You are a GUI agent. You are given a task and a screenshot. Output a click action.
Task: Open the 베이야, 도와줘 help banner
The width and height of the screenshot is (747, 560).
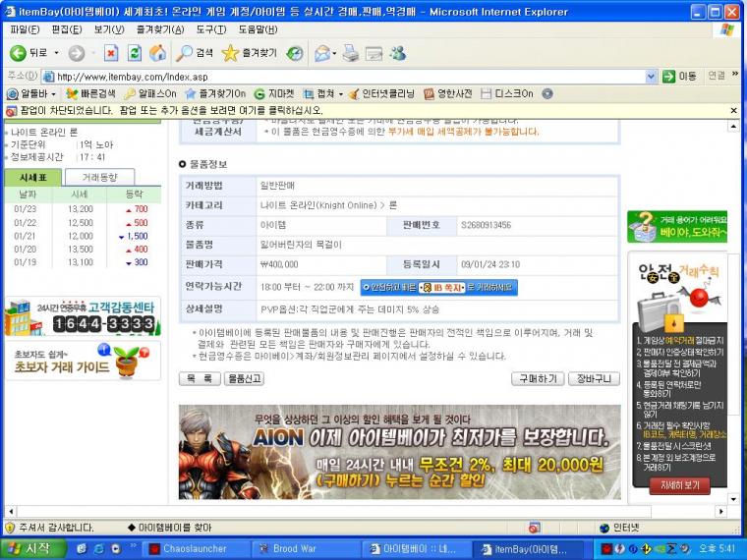pyautogui.click(x=677, y=227)
